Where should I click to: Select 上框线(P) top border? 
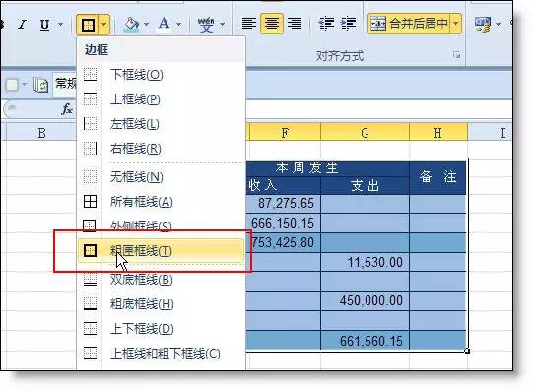click(161, 99)
